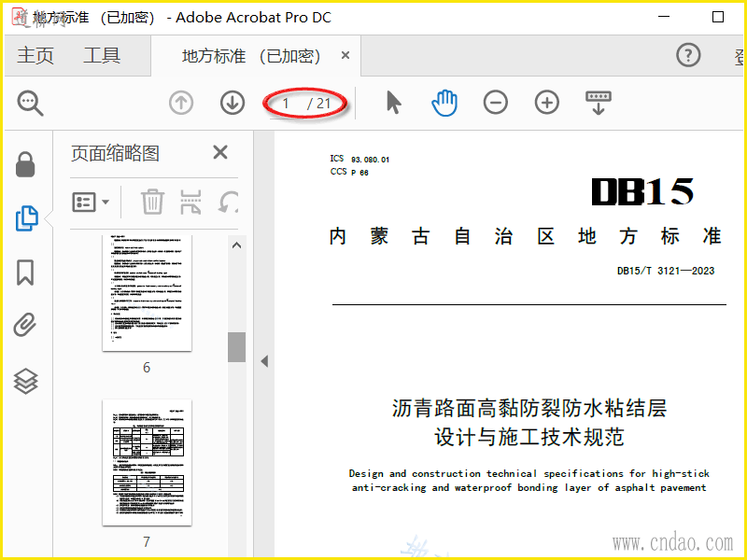This screenshot has width=747, height=560.
Task: Delete pages with the trash icon
Action: (152, 202)
